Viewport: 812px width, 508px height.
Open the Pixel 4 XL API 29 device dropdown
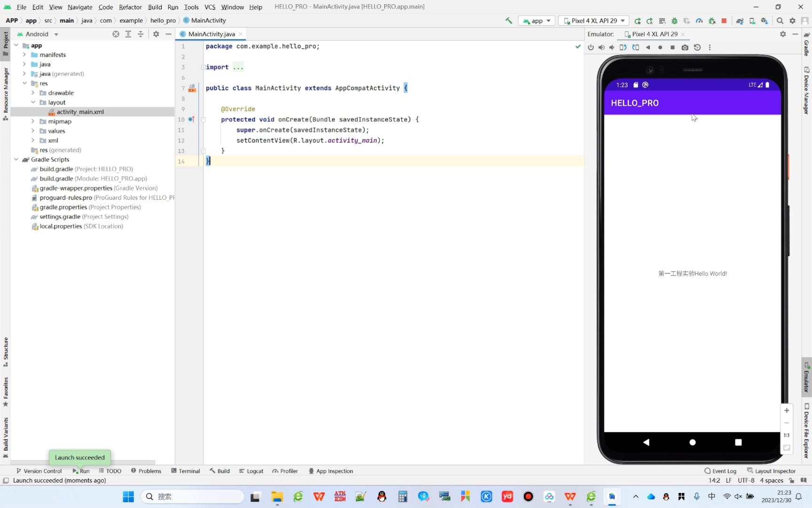click(593, 21)
